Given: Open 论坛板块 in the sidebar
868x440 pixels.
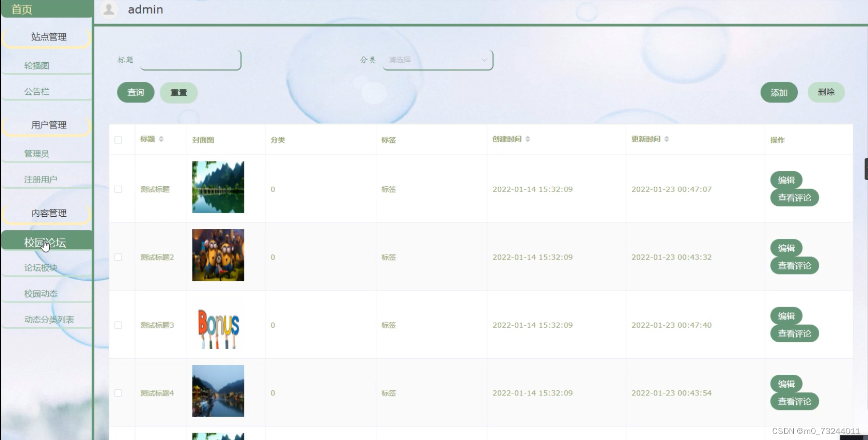Looking at the screenshot, I should (47, 268).
